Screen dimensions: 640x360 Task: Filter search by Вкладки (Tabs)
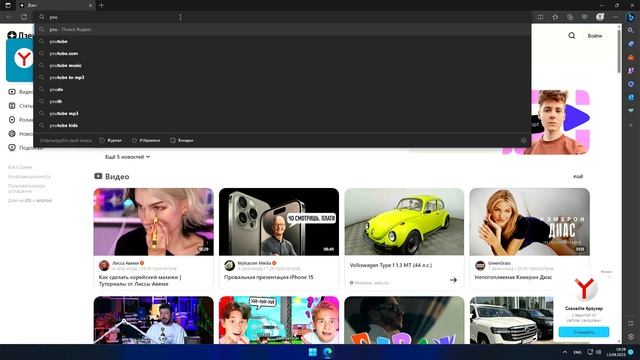[x=182, y=140]
